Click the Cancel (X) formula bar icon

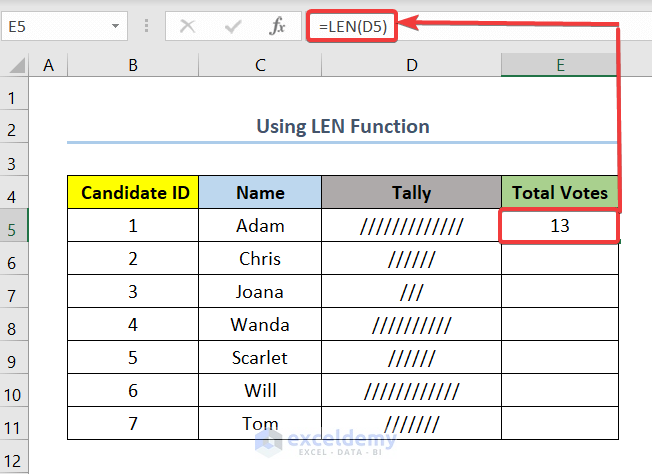[187, 27]
